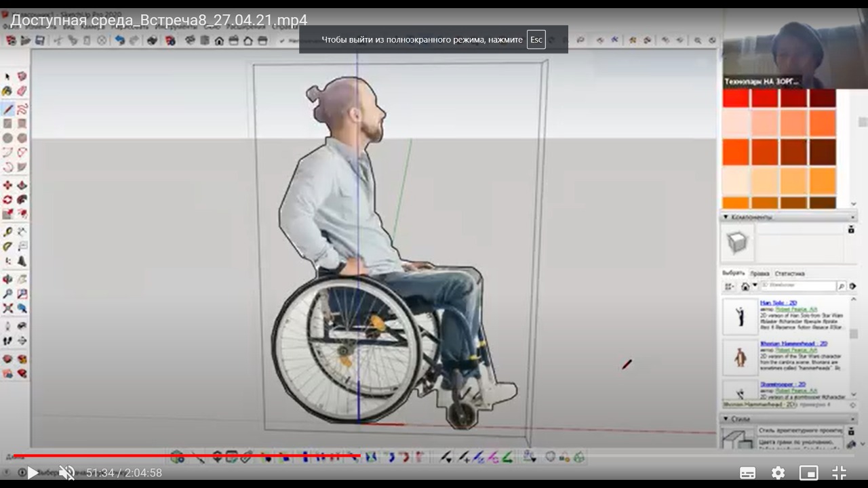Select the Zoom Window tool
Viewport: 868px width, 488px height.
point(22,292)
